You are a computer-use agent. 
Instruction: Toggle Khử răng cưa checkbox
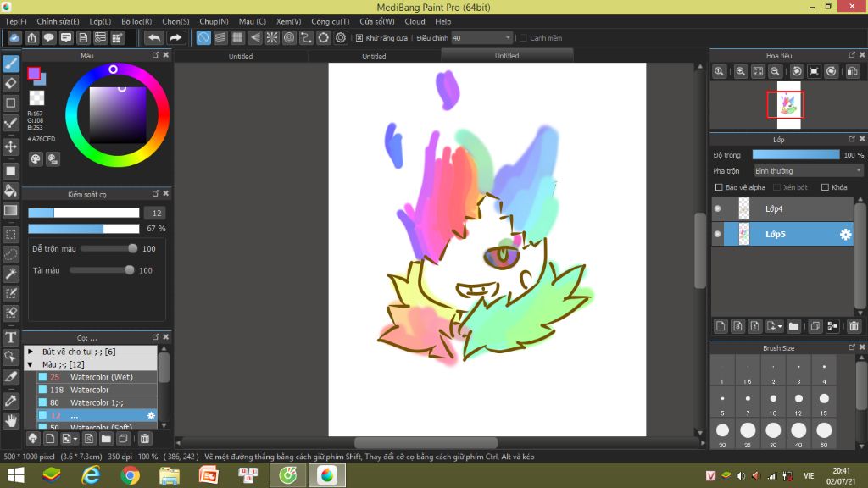[x=359, y=37]
